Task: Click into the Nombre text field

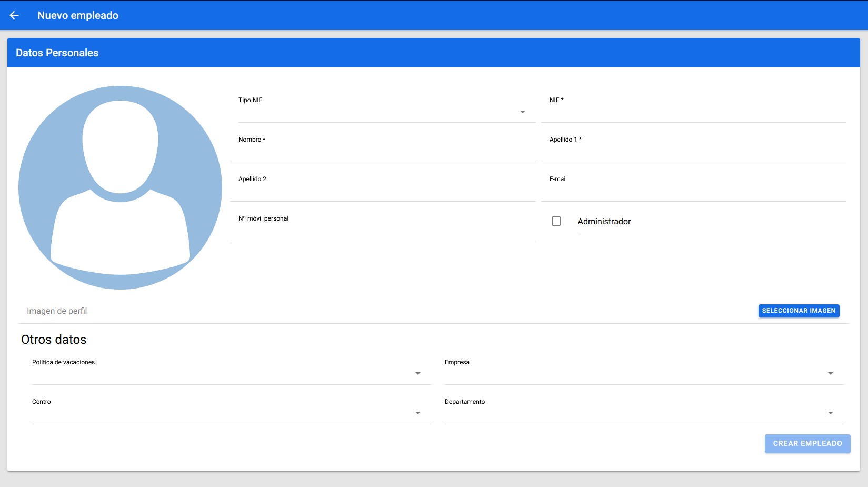Action: [x=383, y=151]
